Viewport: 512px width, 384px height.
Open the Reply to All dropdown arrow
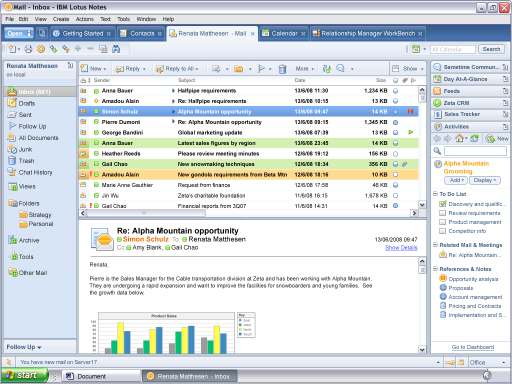197,69
